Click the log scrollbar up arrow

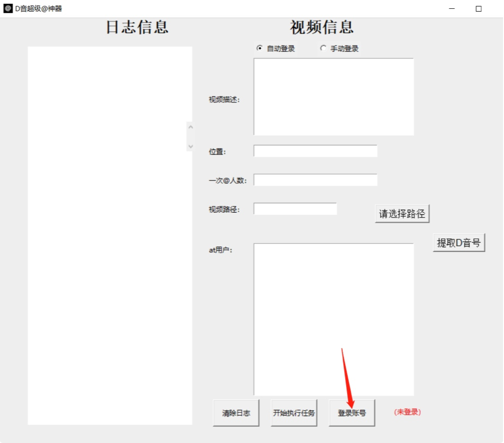click(x=191, y=127)
